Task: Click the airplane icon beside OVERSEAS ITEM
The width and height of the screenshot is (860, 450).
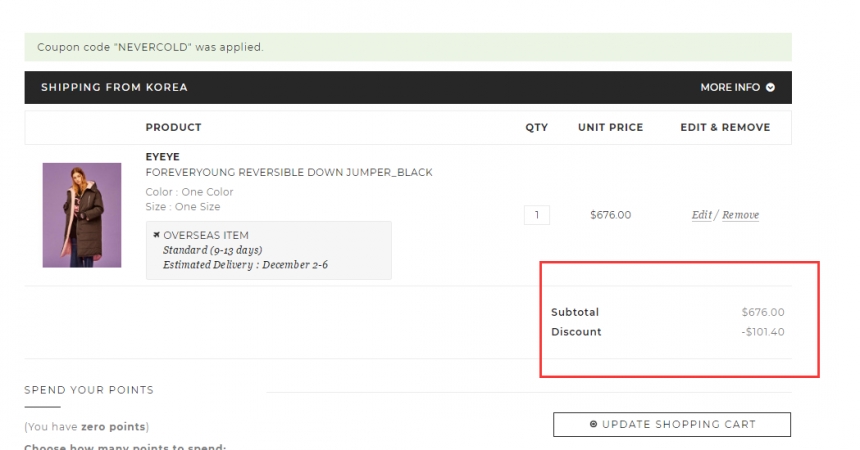Action: pos(156,235)
